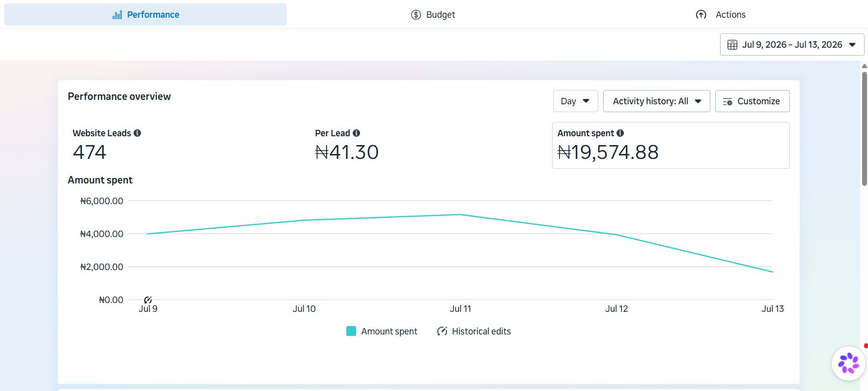Click the Jul 13 x-axis label

pyautogui.click(x=773, y=309)
